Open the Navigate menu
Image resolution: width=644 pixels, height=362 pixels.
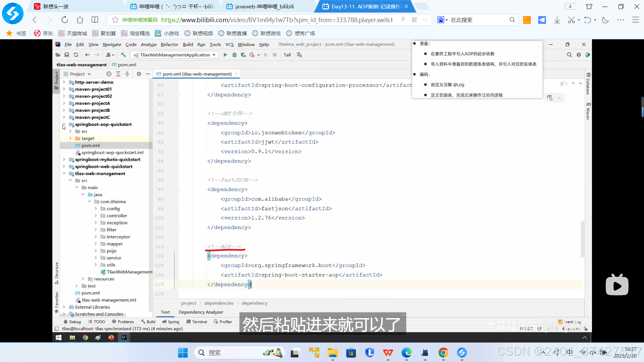(112, 44)
